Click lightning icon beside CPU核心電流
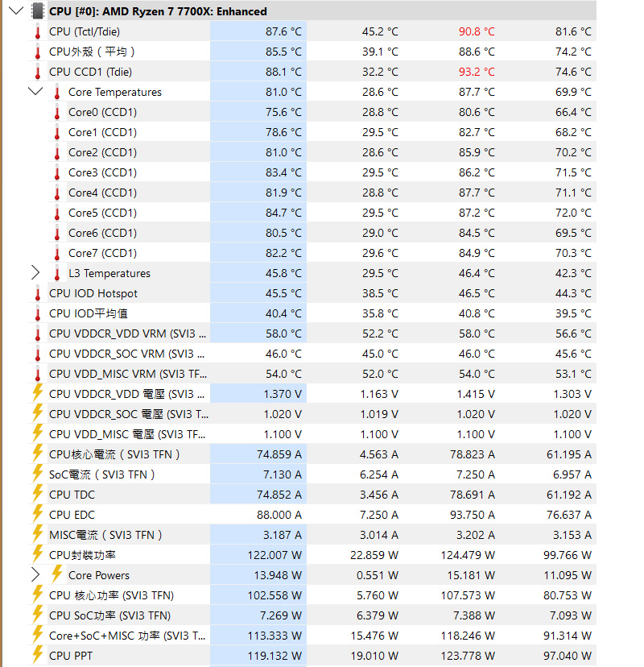The image size is (644, 667). [37, 454]
